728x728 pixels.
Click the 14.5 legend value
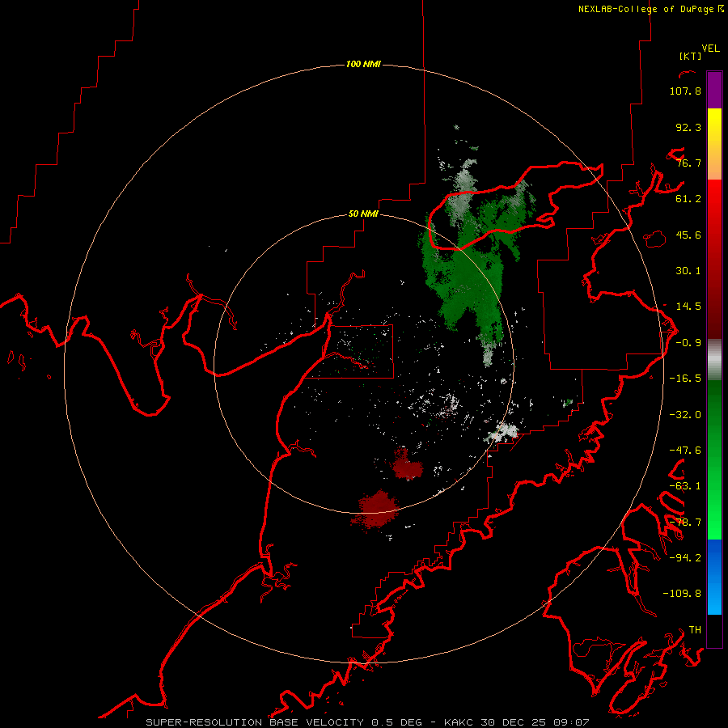click(x=688, y=307)
